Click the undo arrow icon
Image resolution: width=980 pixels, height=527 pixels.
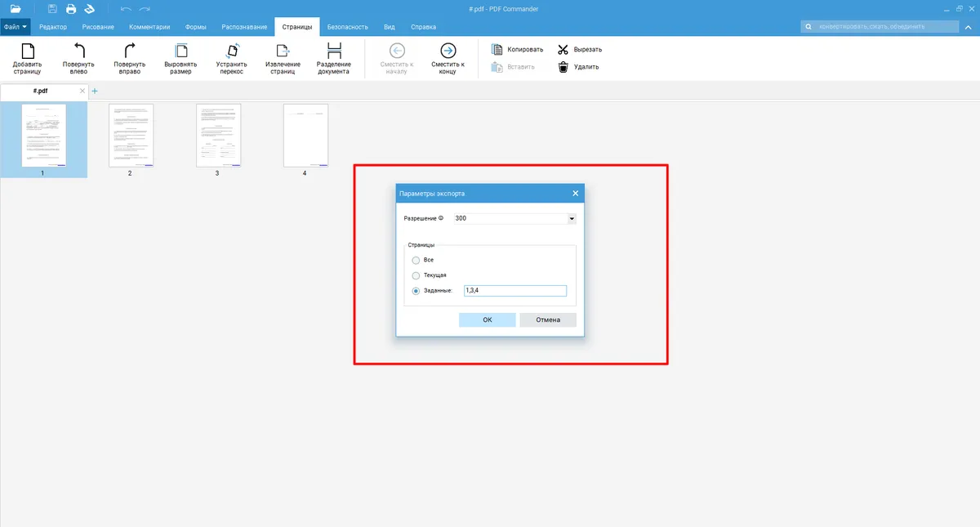point(126,8)
